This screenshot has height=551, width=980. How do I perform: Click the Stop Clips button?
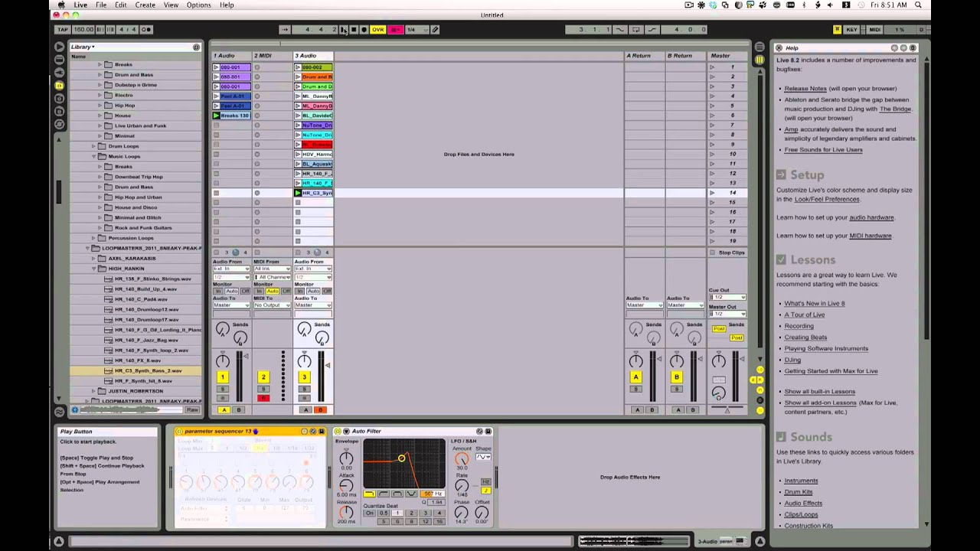727,253
